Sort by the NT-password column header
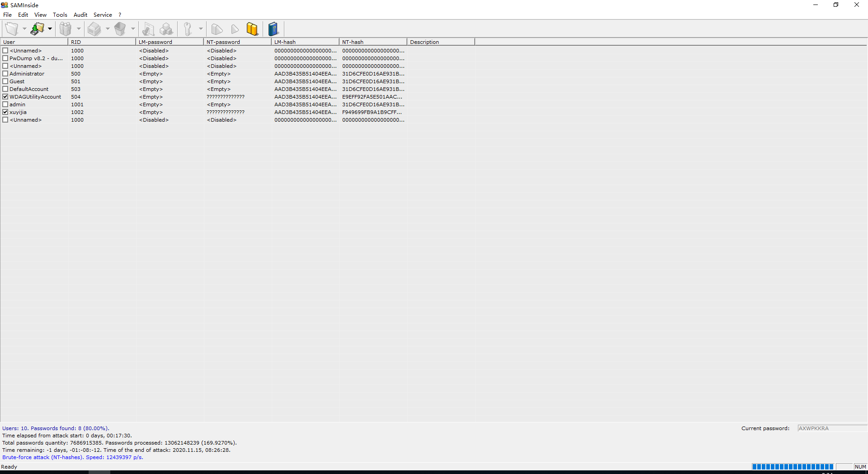Viewport: 868px width, 474px height. (237, 42)
